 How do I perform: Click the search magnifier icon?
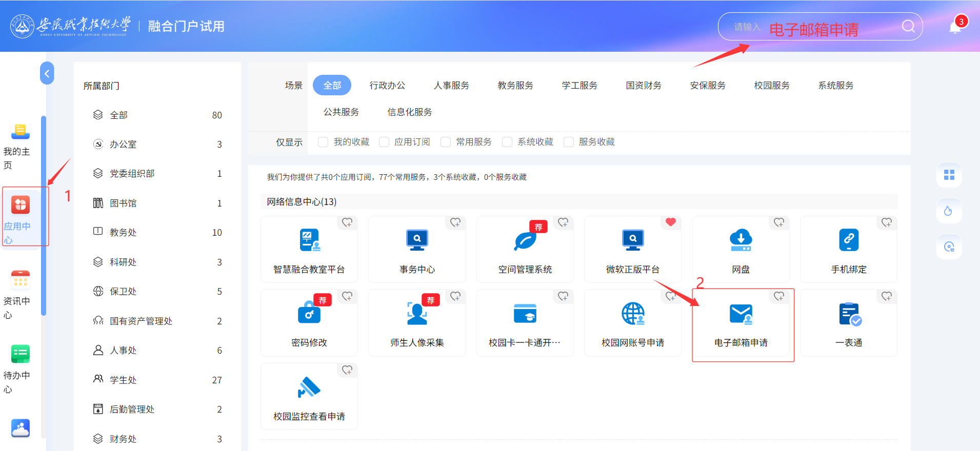[x=908, y=27]
